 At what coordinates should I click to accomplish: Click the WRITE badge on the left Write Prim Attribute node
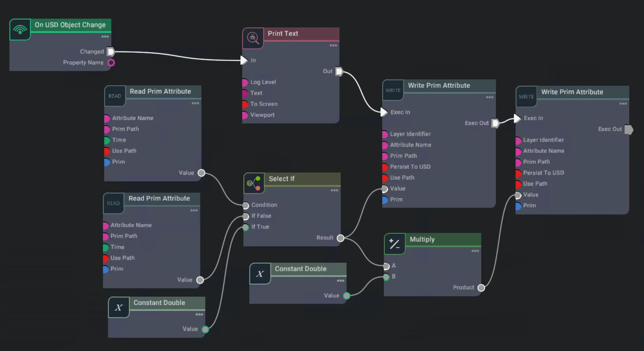[393, 90]
